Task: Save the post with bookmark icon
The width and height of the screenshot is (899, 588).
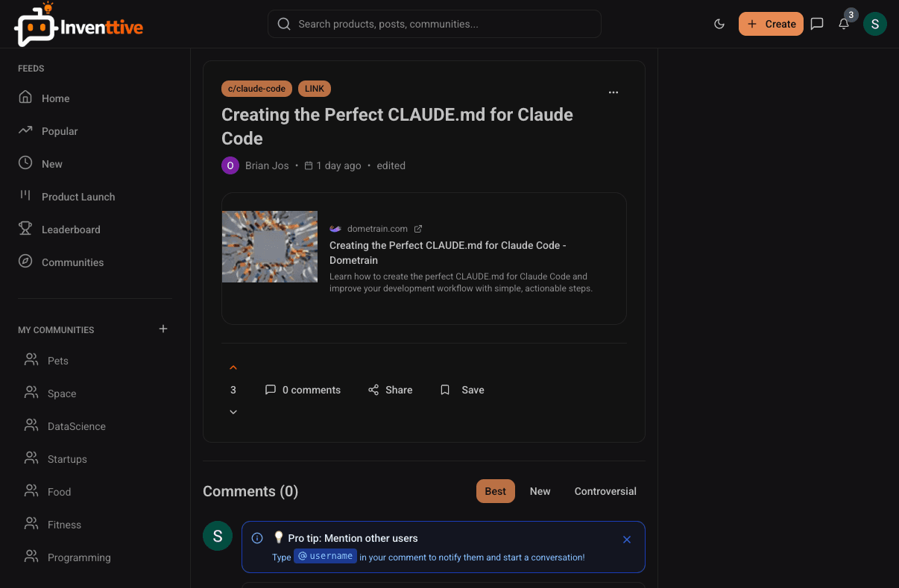Action: pos(462,390)
